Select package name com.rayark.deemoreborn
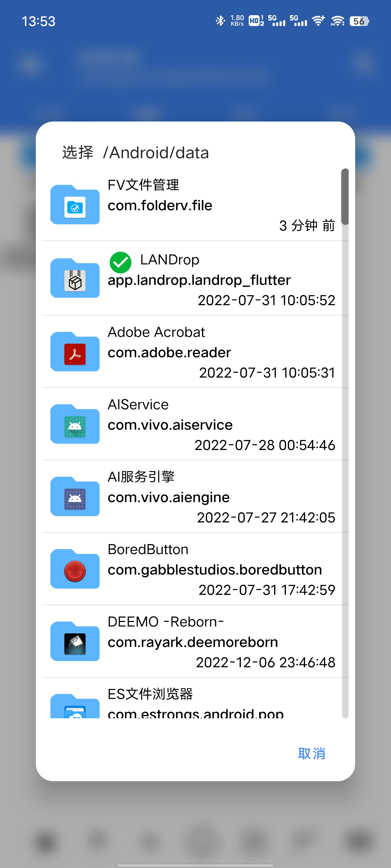The height and width of the screenshot is (868, 391). (193, 643)
